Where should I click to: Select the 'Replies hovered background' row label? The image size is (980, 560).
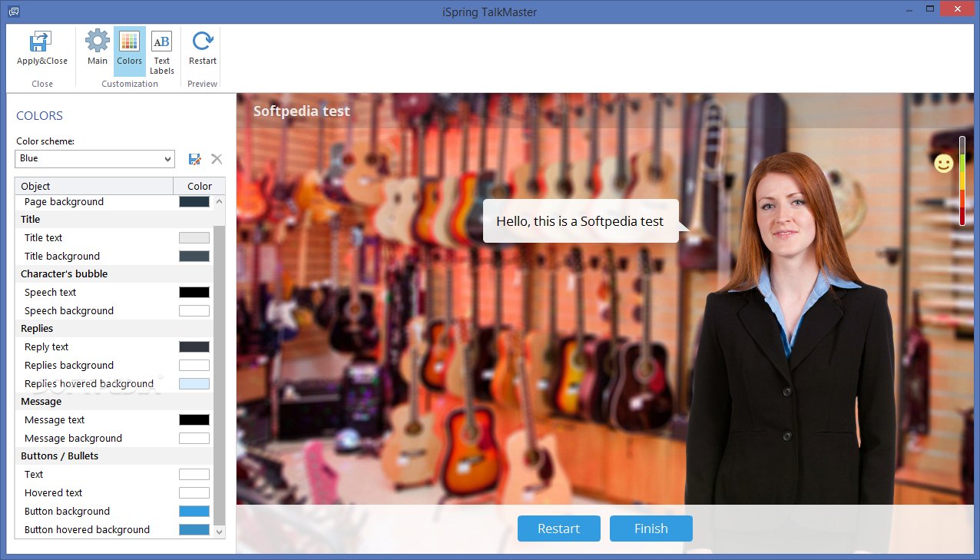pos(89,384)
